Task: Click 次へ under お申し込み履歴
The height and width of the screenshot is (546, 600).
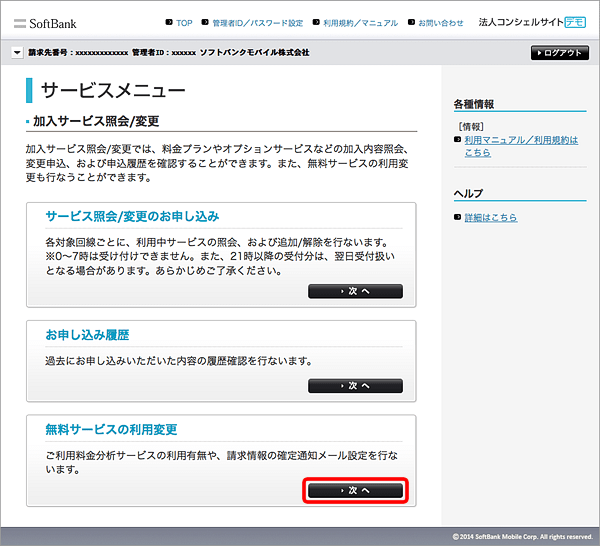Action: (355, 385)
